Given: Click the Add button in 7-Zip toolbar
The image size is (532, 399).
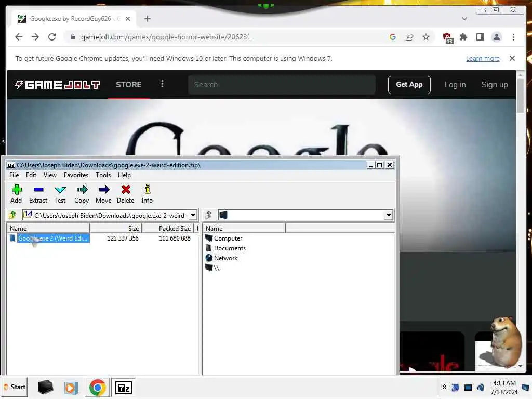Looking at the screenshot, I should click(16, 194).
